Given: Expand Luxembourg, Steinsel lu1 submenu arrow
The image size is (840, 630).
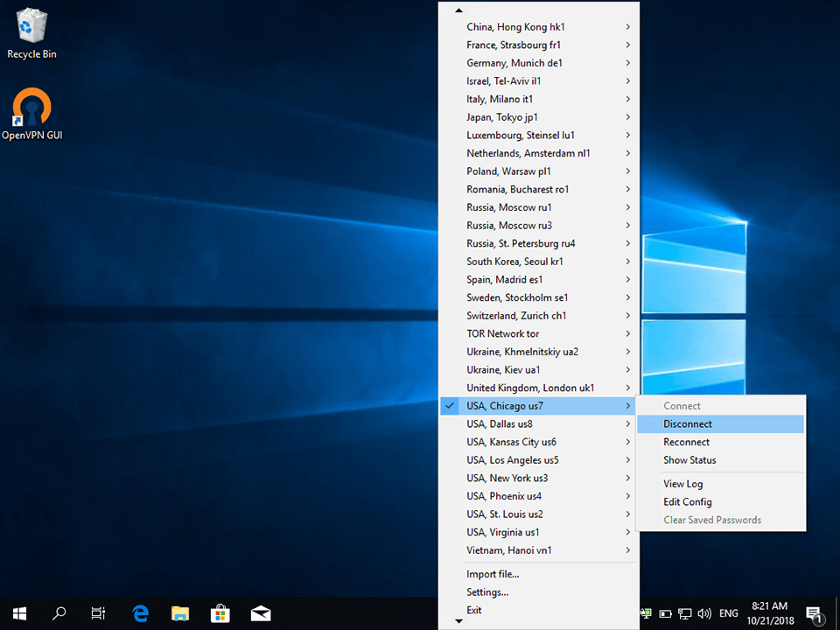Looking at the screenshot, I should coord(628,135).
